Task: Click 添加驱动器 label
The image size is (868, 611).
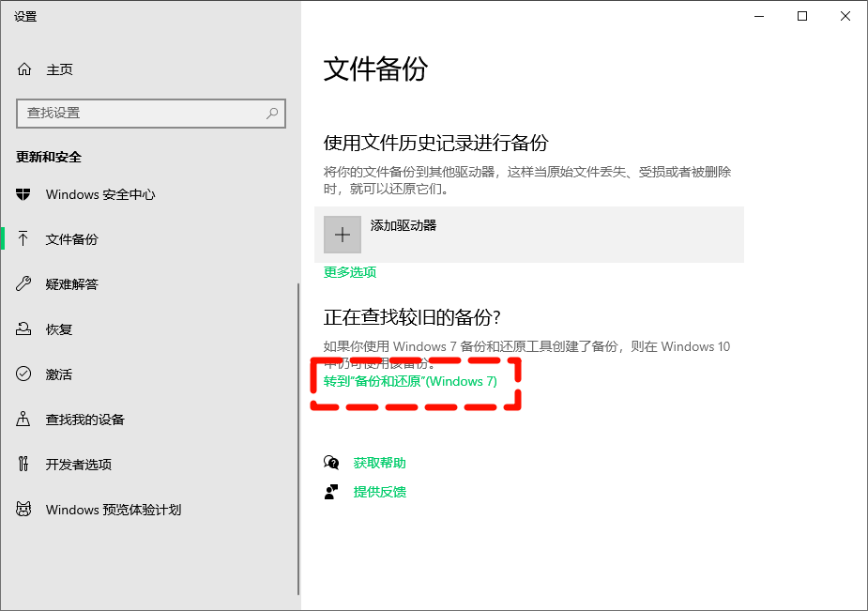Action: [404, 225]
